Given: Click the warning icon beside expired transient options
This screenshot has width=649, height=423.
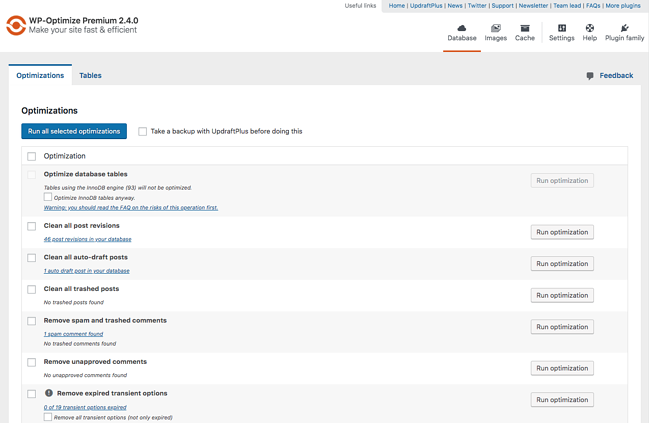Looking at the screenshot, I should (x=49, y=393).
